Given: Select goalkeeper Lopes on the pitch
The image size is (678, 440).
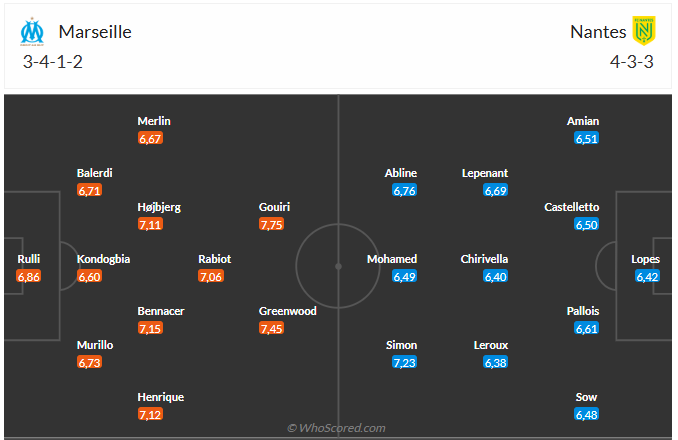Looking at the screenshot, I should (x=645, y=259).
